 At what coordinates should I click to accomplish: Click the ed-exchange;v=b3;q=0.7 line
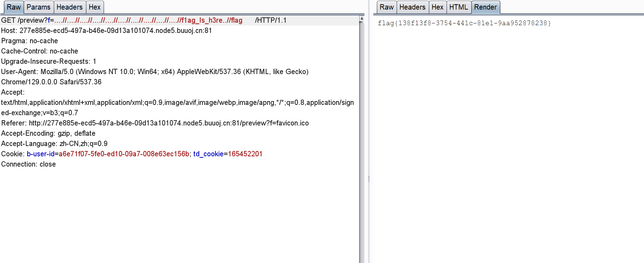click(40, 113)
